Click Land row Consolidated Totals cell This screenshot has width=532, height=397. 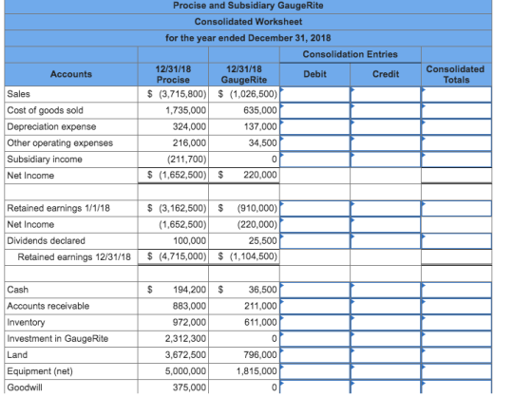coord(457,355)
